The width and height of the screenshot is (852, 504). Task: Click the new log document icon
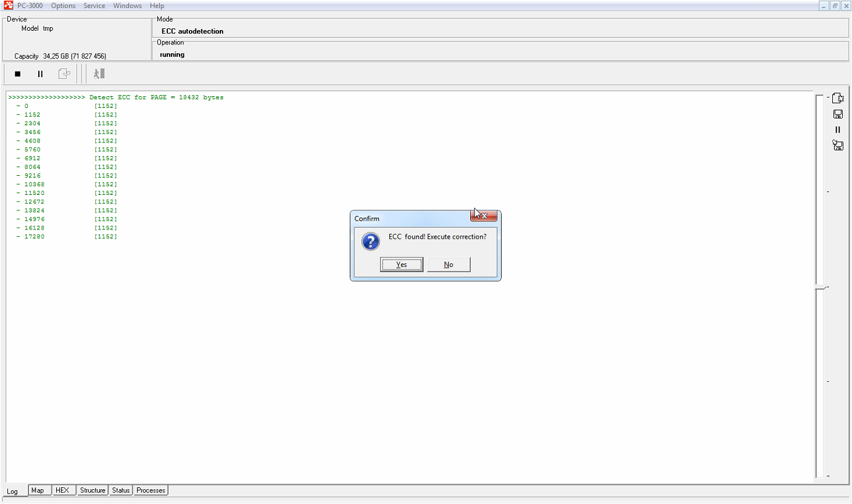[x=838, y=98]
